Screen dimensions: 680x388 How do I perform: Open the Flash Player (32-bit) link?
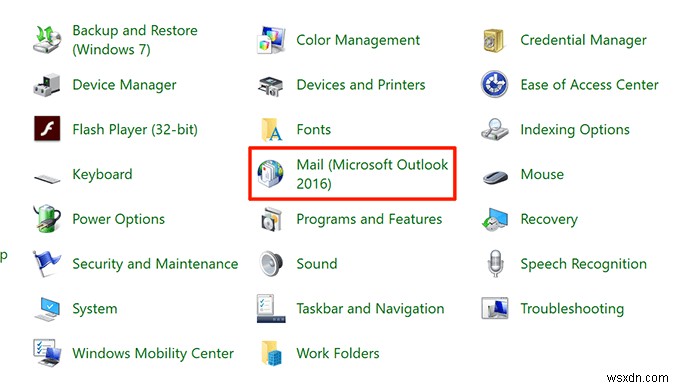pos(135,129)
